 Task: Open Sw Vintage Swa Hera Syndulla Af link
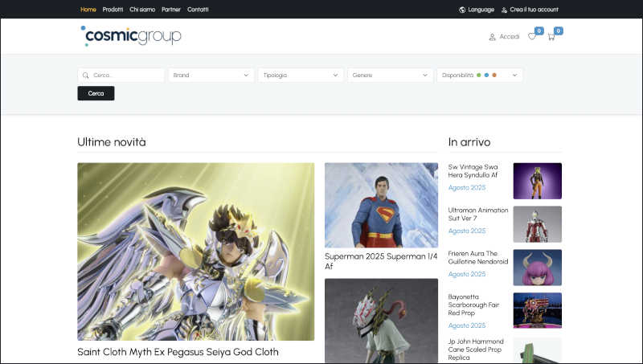pos(473,171)
